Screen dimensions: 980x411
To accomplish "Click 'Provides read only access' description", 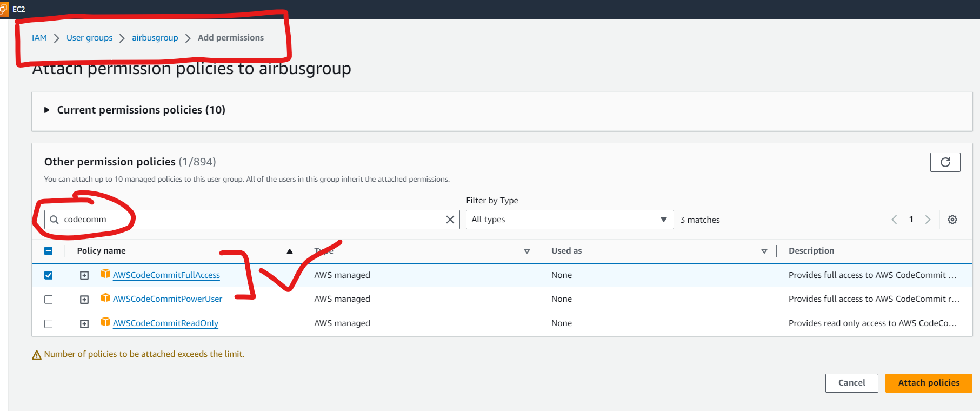I will (x=872, y=323).
